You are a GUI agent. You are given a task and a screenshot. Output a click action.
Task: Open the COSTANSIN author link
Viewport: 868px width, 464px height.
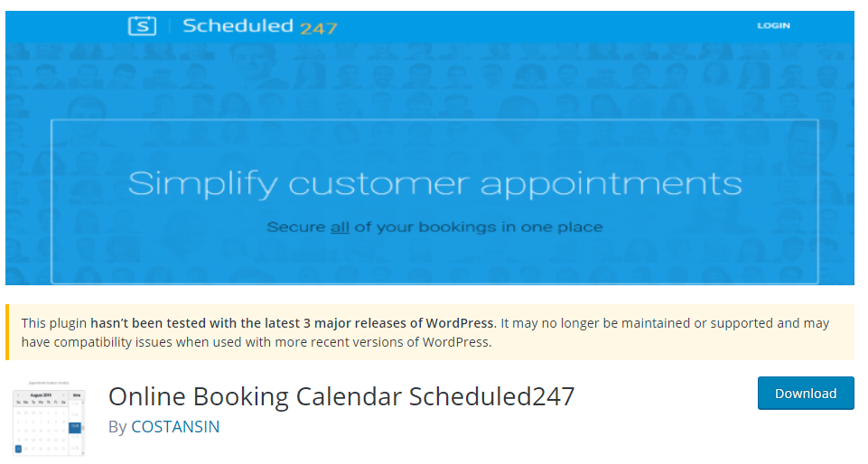coord(175,427)
